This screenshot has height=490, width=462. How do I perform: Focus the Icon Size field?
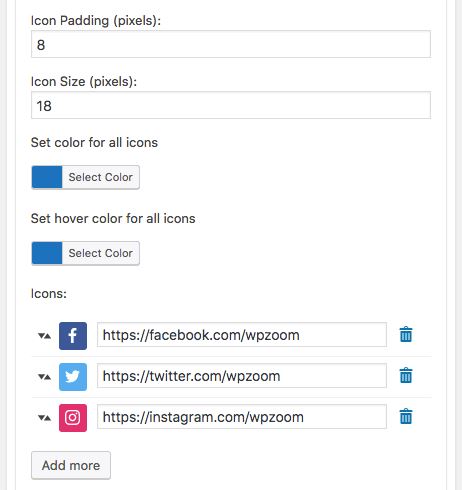click(231, 105)
